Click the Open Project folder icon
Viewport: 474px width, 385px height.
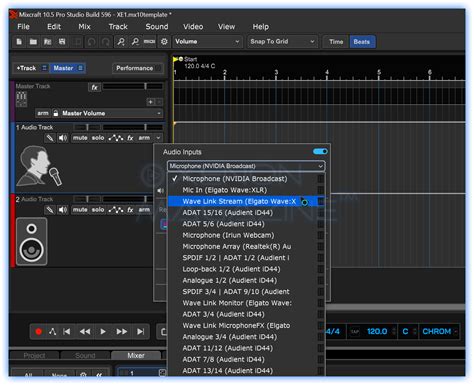(x=33, y=42)
